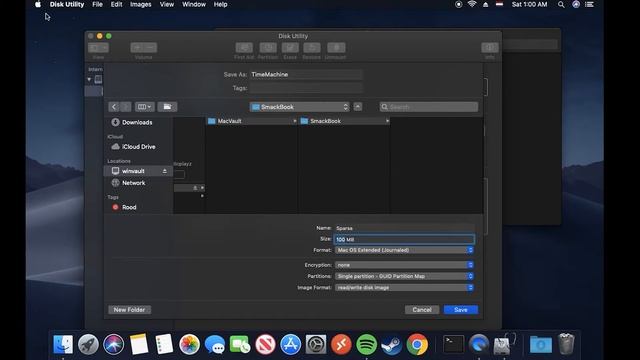640x360 pixels.
Task: Click the Name field containing Sparse
Action: tap(404, 228)
